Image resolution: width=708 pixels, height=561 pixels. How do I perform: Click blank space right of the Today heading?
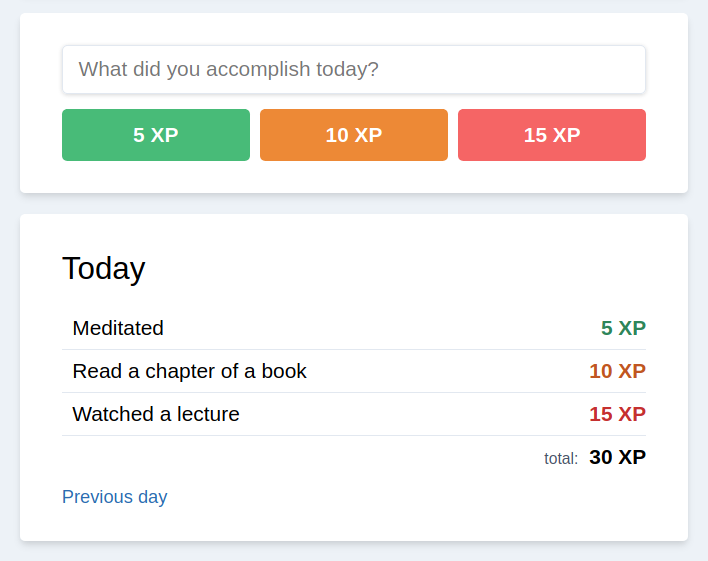click(400, 268)
